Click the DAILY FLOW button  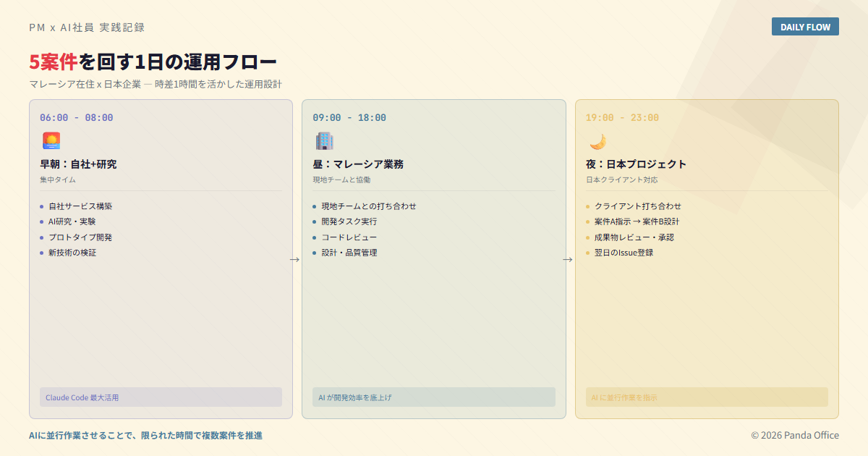(x=805, y=26)
